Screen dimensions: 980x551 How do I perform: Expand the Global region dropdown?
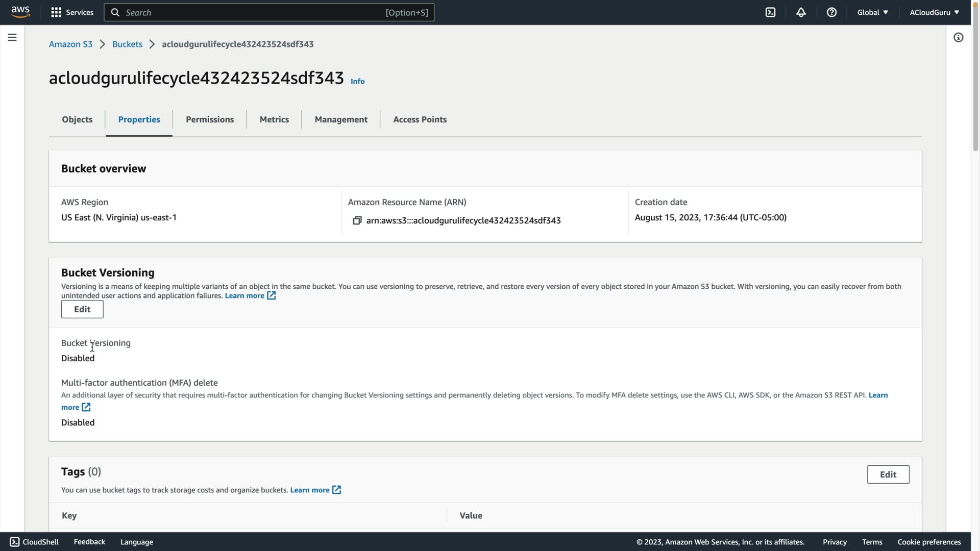click(x=872, y=12)
